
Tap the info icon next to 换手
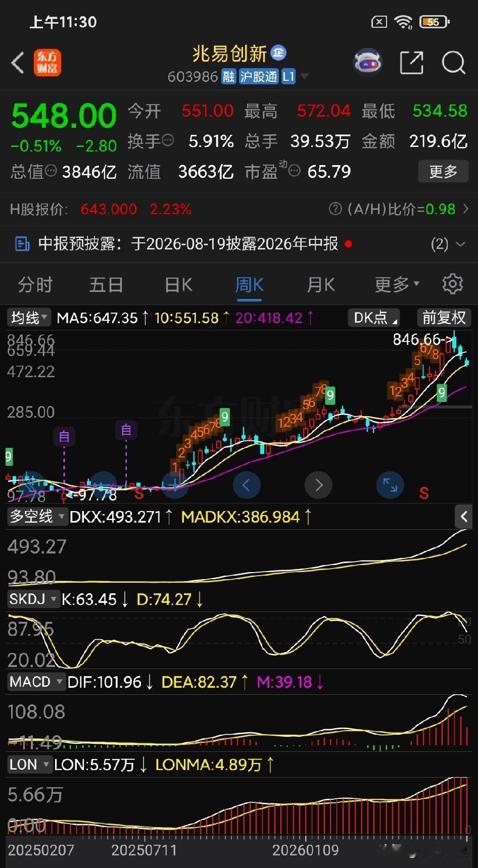tap(168, 140)
